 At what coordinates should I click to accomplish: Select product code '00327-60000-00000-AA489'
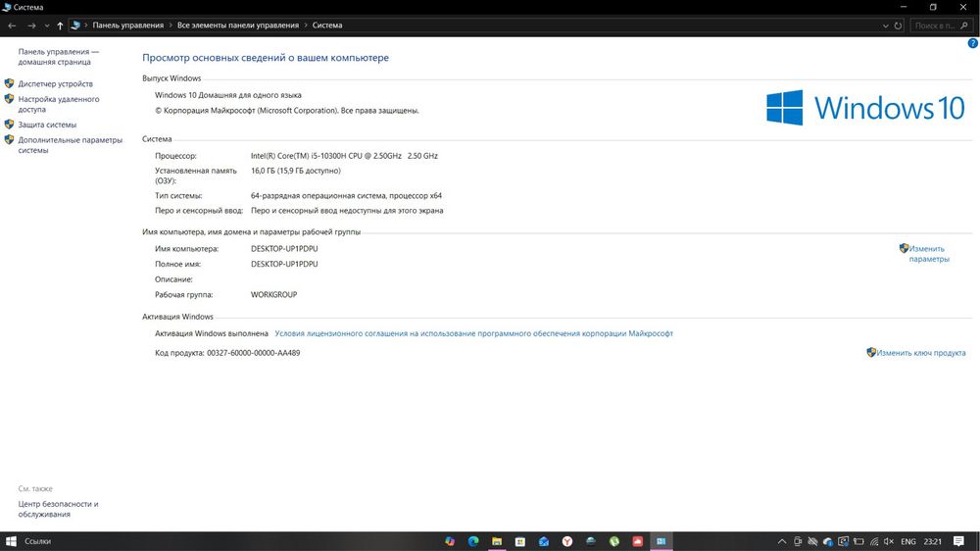click(253, 353)
